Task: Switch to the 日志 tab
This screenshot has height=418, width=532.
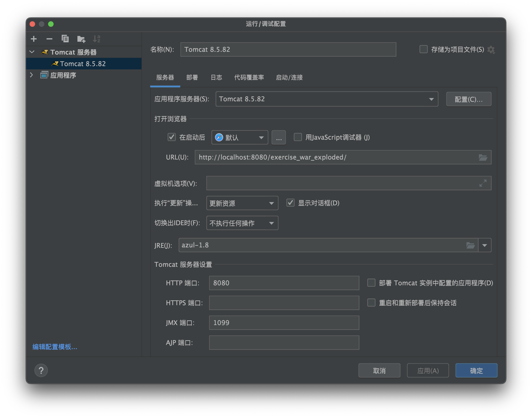Action: coord(216,78)
